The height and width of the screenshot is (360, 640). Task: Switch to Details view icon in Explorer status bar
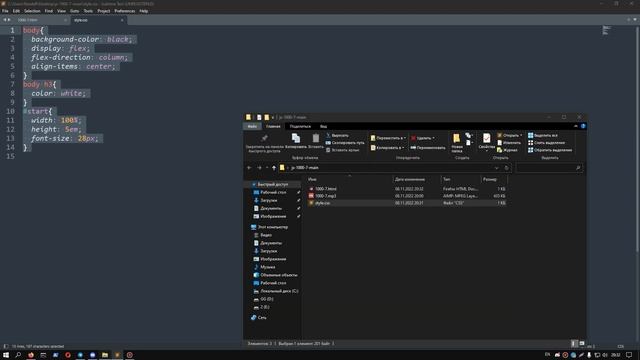(574, 344)
